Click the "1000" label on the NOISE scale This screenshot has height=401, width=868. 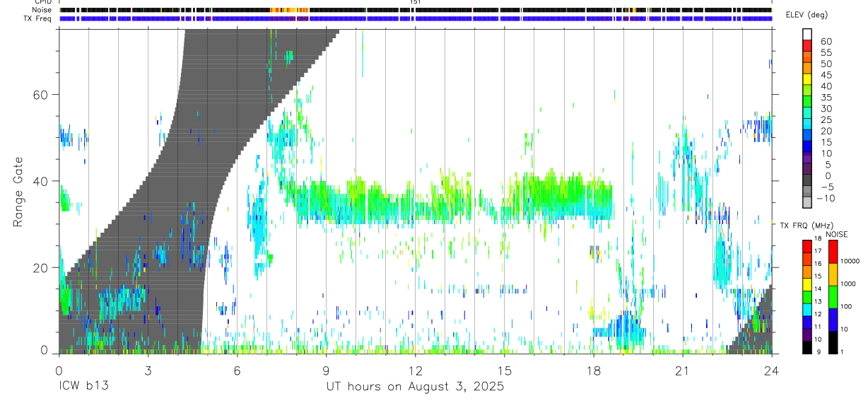tap(850, 284)
